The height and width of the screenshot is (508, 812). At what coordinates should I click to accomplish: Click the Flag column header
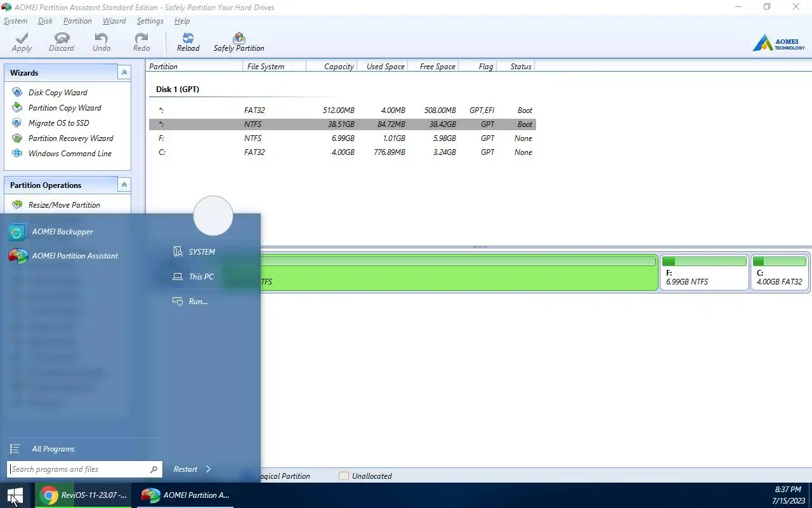pos(477,67)
